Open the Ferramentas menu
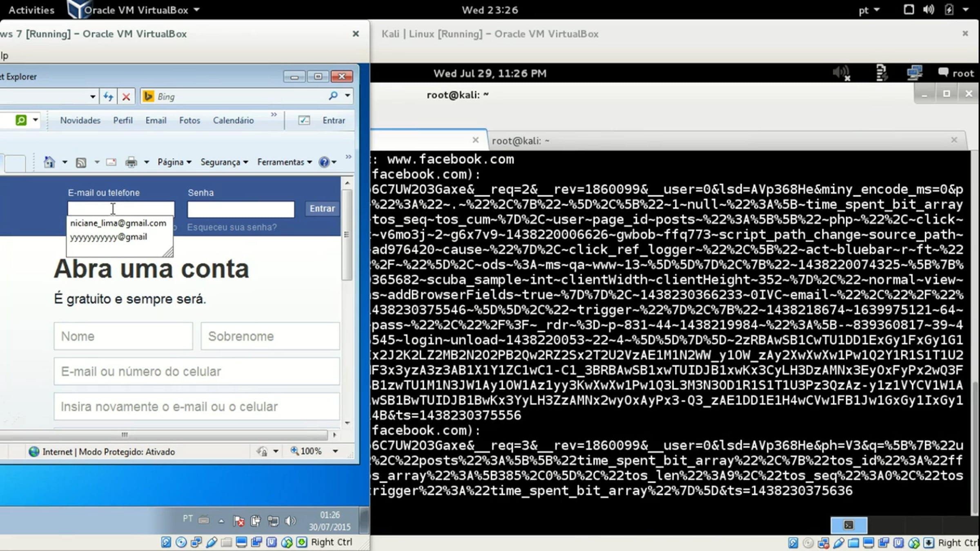The height and width of the screenshot is (551, 980). [x=285, y=162]
